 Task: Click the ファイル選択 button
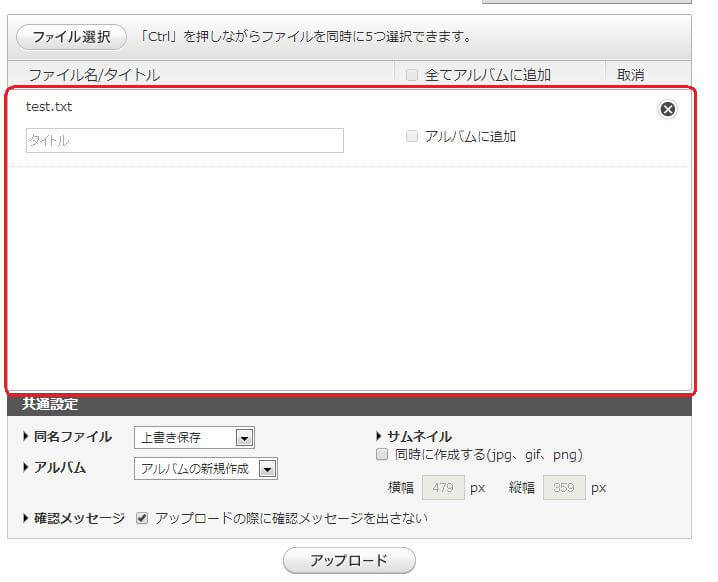coord(71,37)
